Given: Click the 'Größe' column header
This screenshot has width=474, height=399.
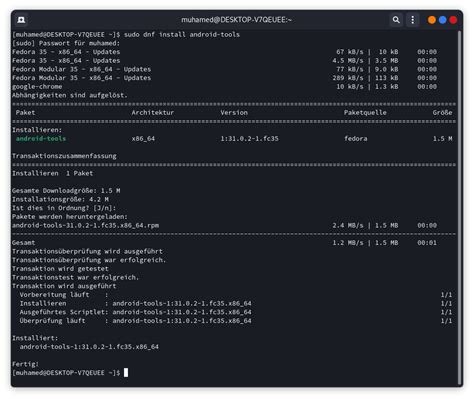Looking at the screenshot, I should (x=442, y=112).
